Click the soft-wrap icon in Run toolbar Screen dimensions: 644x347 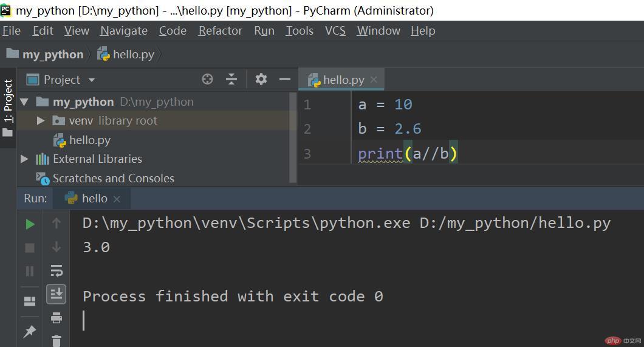(x=57, y=270)
